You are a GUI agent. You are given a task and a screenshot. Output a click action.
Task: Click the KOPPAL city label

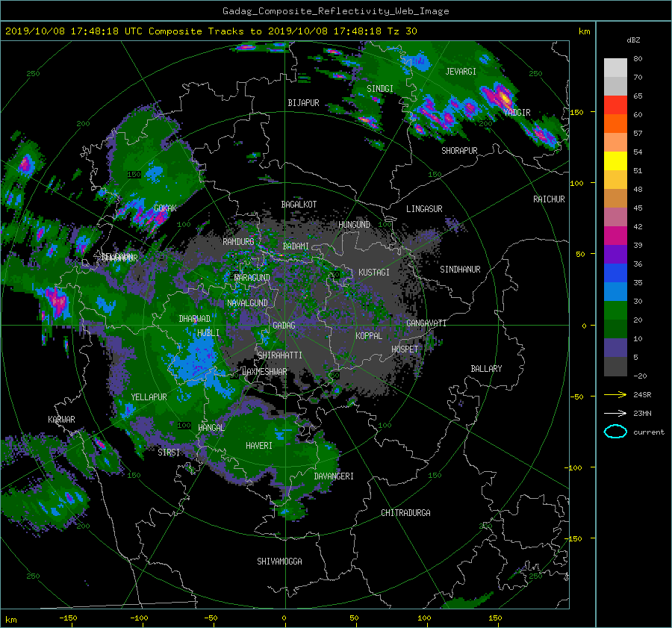pyautogui.click(x=369, y=336)
